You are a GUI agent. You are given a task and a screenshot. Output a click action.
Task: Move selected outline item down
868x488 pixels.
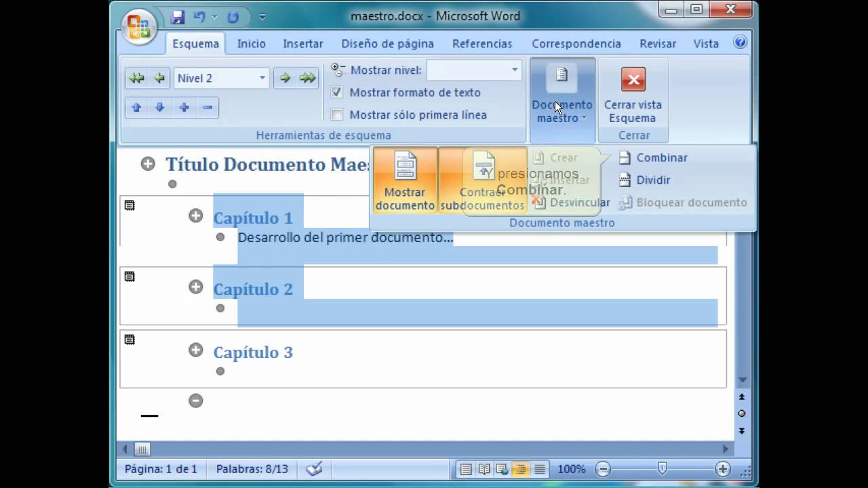[x=160, y=107]
